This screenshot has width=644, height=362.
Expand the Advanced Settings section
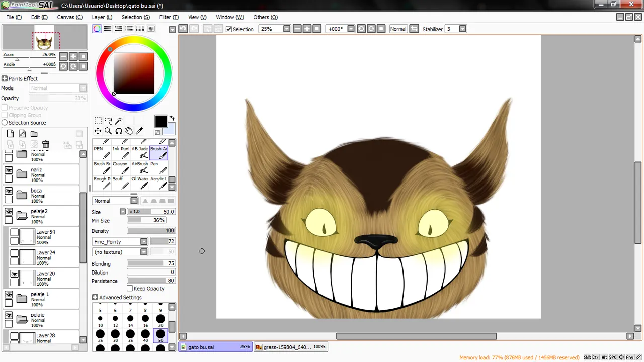click(x=95, y=297)
